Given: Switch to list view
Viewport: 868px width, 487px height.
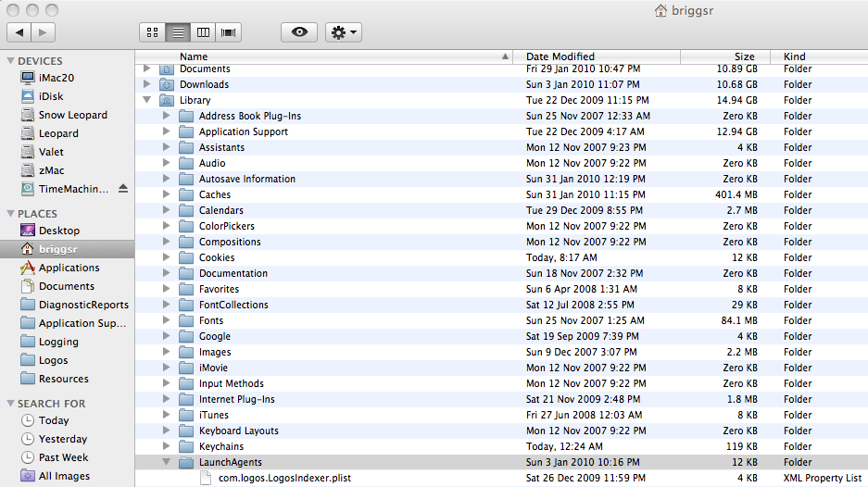Looking at the screenshot, I should (x=178, y=32).
